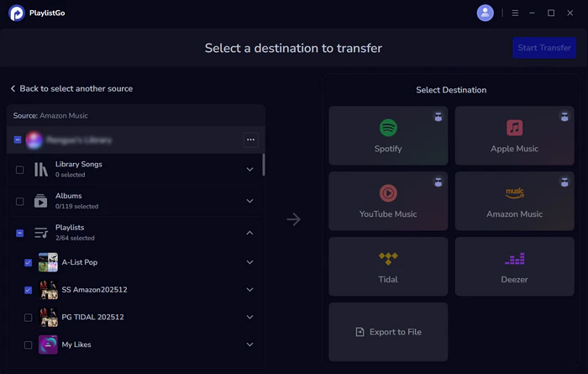Open library more options ellipsis button
The width and height of the screenshot is (588, 374).
[x=250, y=140]
